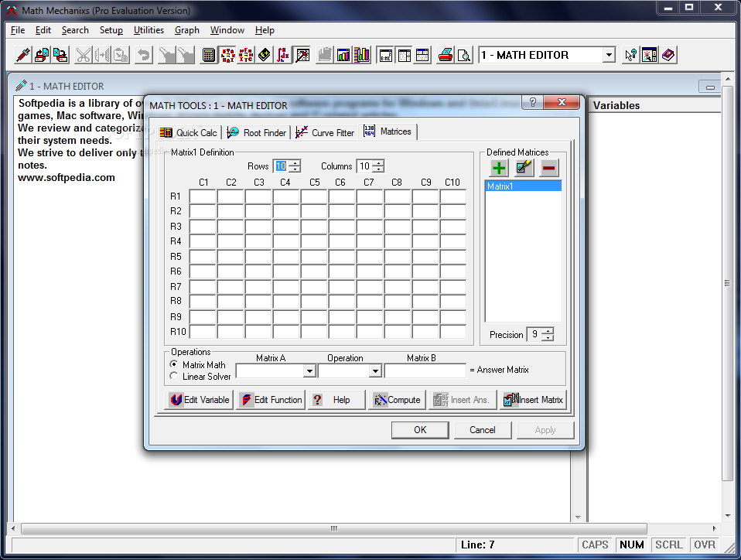Click the paste clipboard icon

tap(121, 55)
